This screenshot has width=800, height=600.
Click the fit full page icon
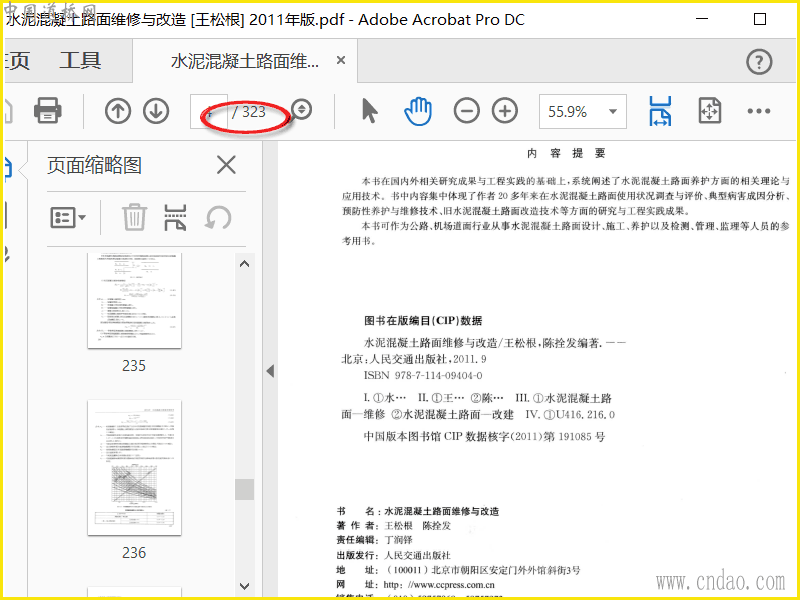pos(710,111)
